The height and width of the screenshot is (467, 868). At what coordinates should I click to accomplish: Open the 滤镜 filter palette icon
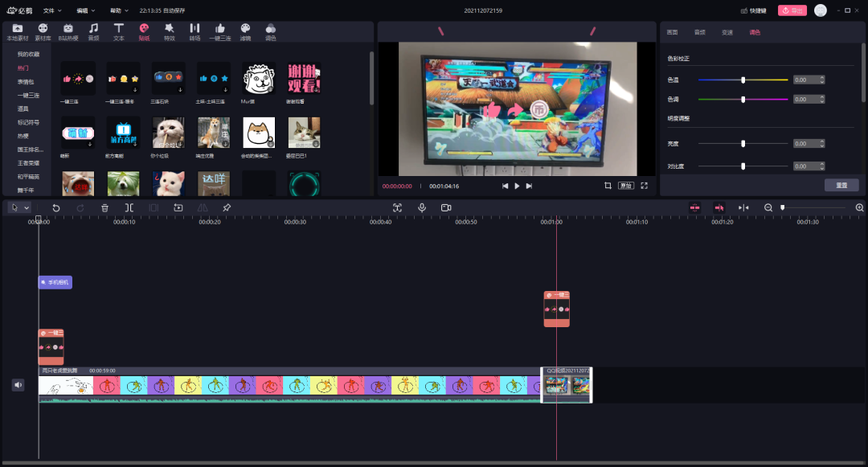click(x=245, y=31)
